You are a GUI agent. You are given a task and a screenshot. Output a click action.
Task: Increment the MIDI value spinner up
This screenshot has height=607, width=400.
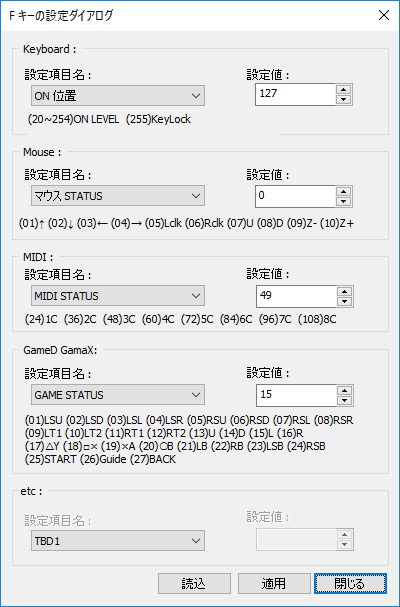[x=344, y=291]
